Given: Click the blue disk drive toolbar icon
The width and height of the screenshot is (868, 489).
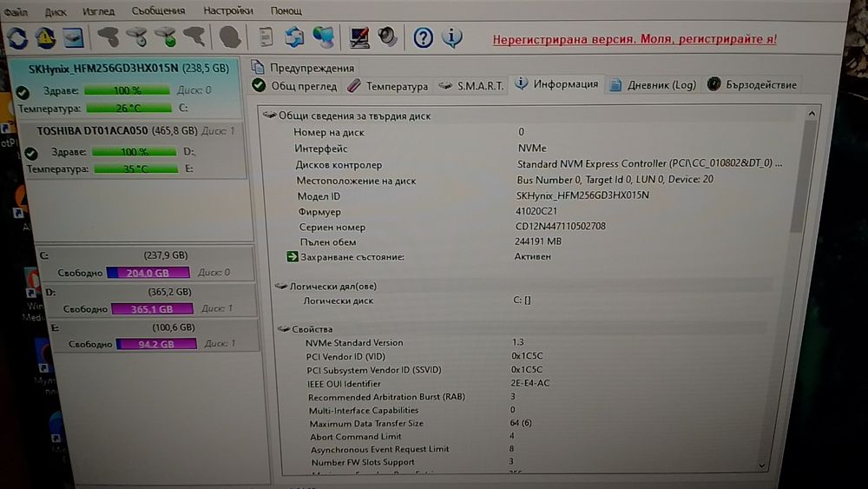Looking at the screenshot, I should pos(73,37).
